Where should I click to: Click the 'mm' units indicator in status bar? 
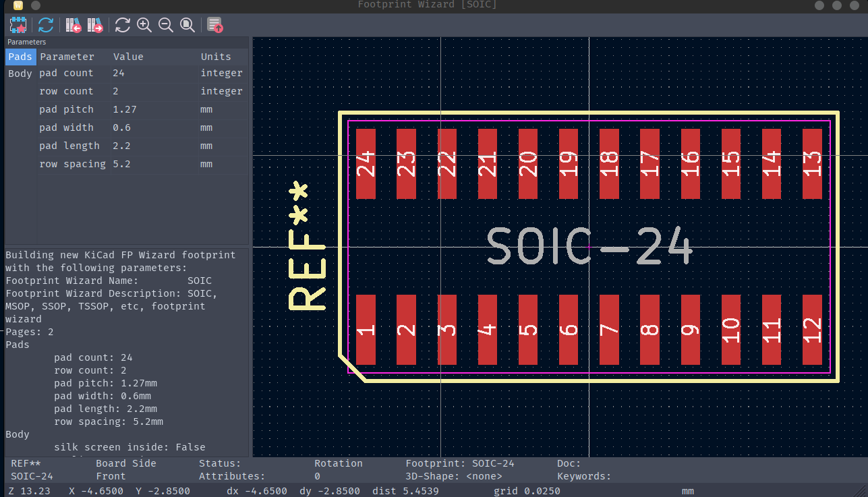(687, 491)
